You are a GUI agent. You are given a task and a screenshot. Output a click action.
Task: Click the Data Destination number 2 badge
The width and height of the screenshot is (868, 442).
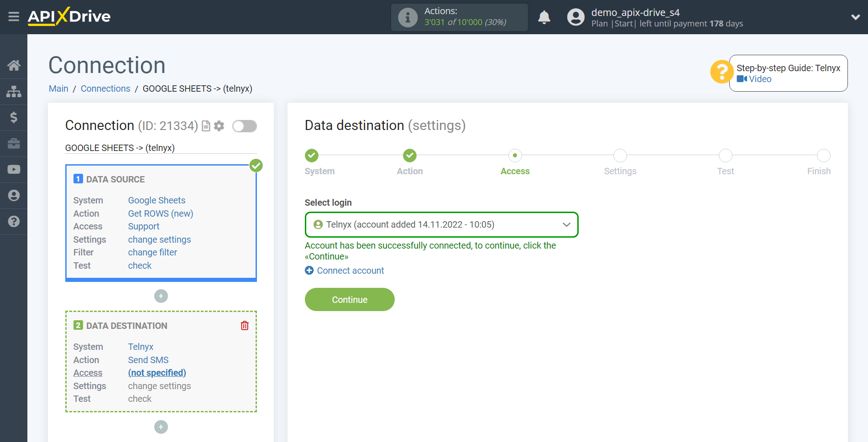[x=78, y=325]
